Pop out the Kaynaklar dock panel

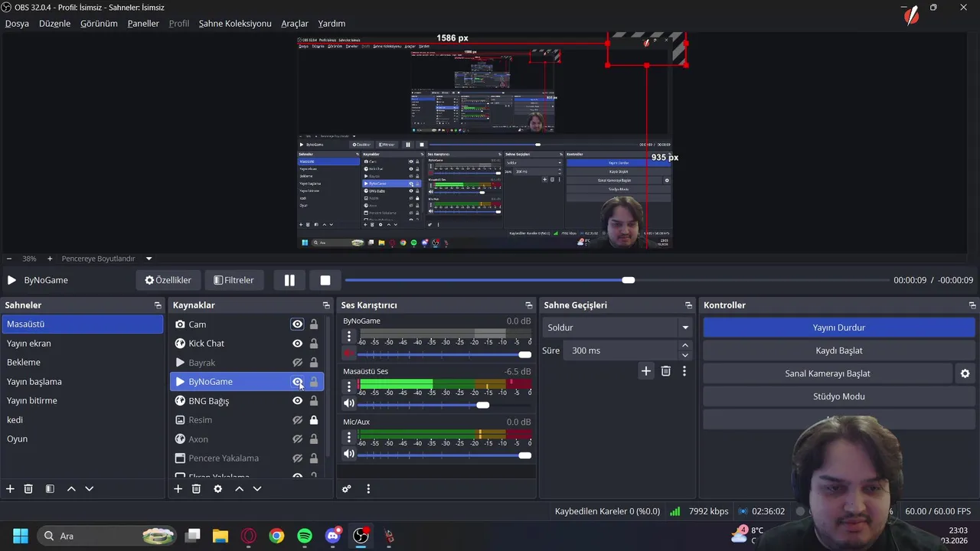pos(326,305)
